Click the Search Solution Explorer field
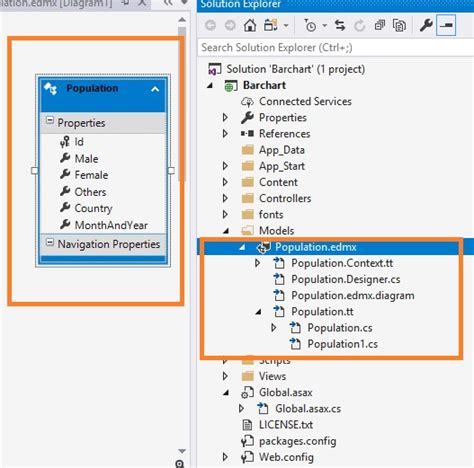 pos(336,48)
